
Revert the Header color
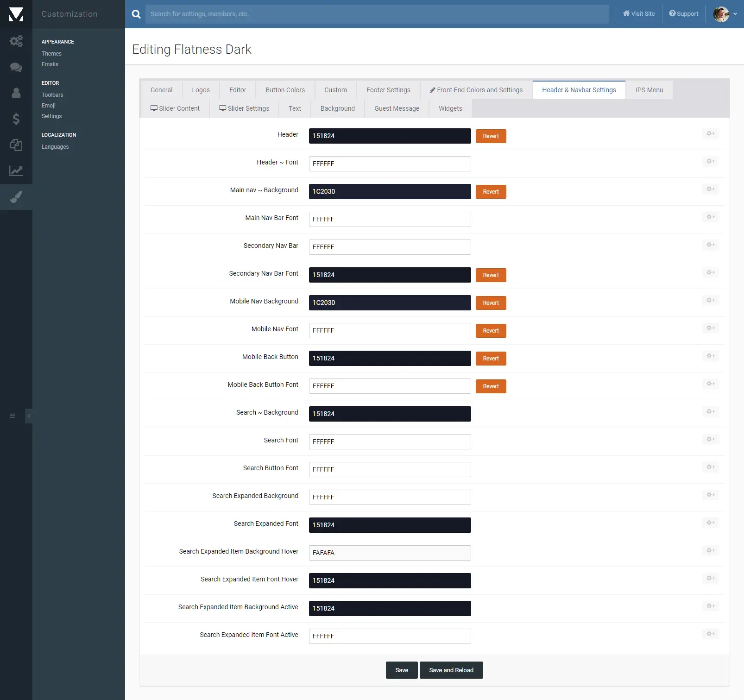point(491,136)
